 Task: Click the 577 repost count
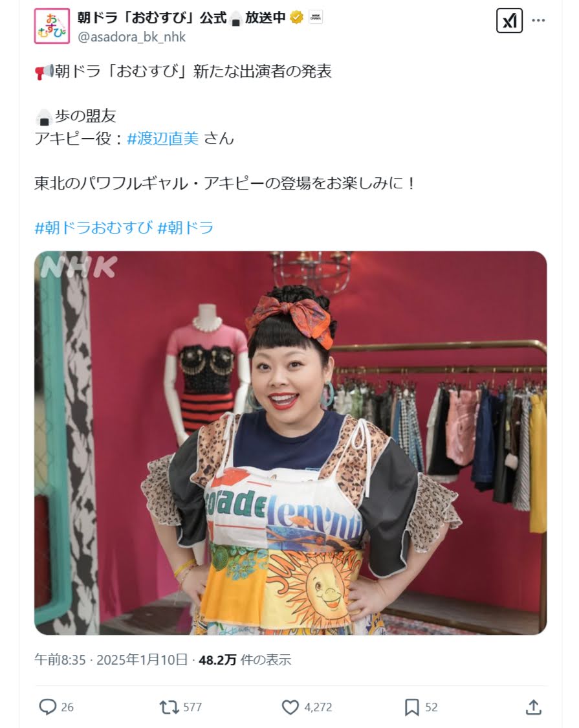point(192,707)
